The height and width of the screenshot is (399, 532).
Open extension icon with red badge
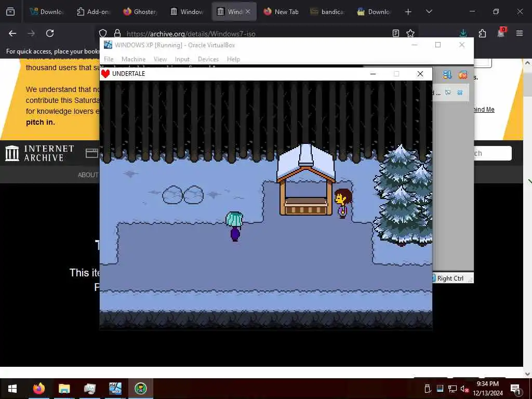(501, 33)
